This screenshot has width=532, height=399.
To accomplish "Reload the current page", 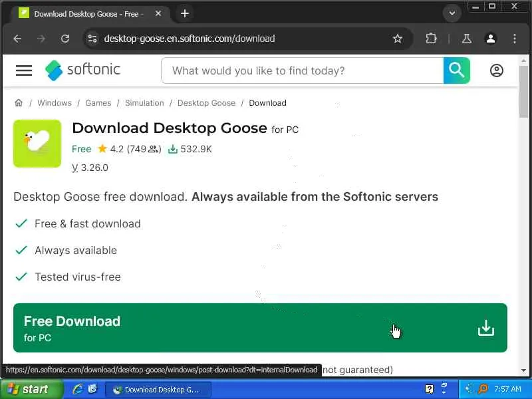I will pos(65,39).
